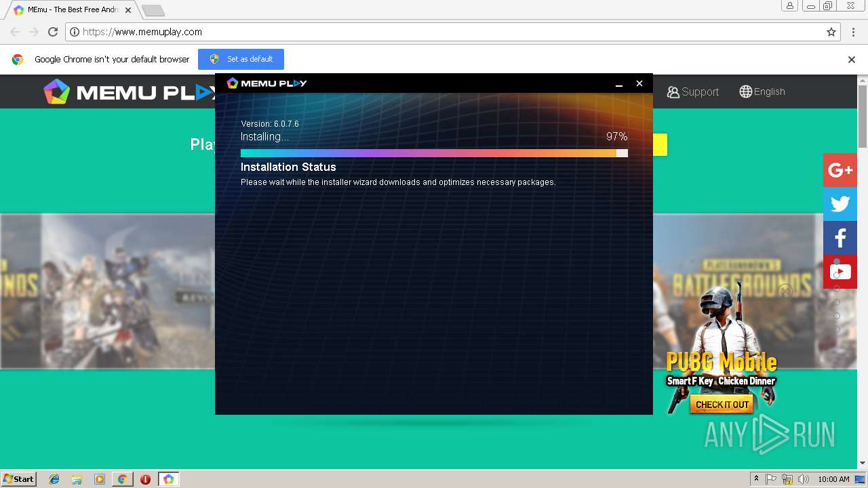Click the MEmu Play logo in installer title bar
The width and height of the screenshot is (868, 488).
click(x=267, y=83)
